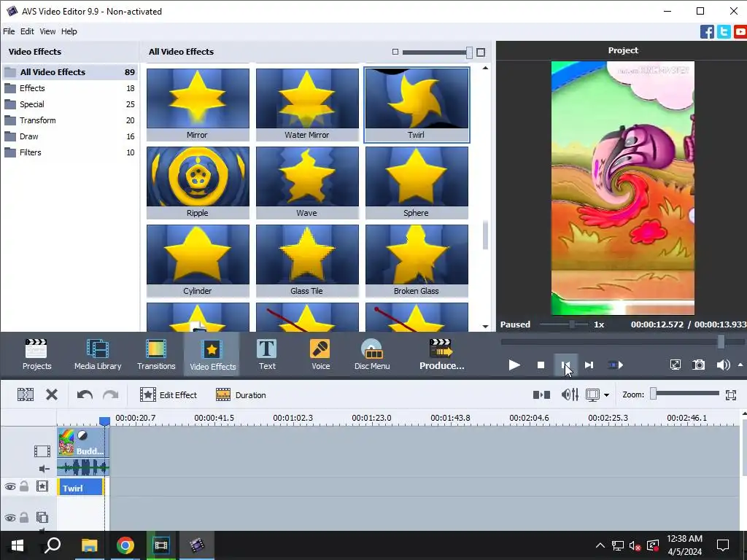Open the Text effects section
The width and height of the screenshot is (747, 560).
(x=267, y=354)
